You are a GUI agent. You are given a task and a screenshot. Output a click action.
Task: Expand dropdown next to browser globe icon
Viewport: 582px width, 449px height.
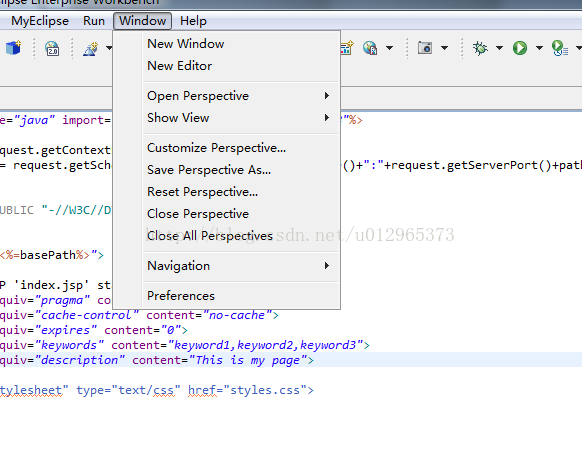click(389, 48)
